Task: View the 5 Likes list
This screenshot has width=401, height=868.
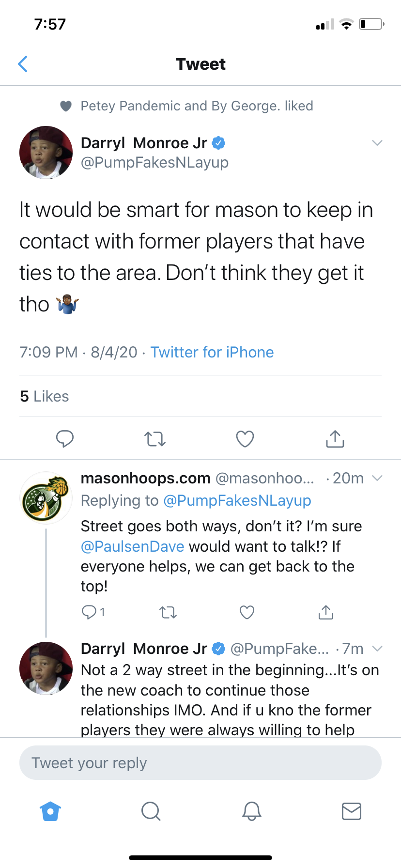Action: pyautogui.click(x=45, y=396)
